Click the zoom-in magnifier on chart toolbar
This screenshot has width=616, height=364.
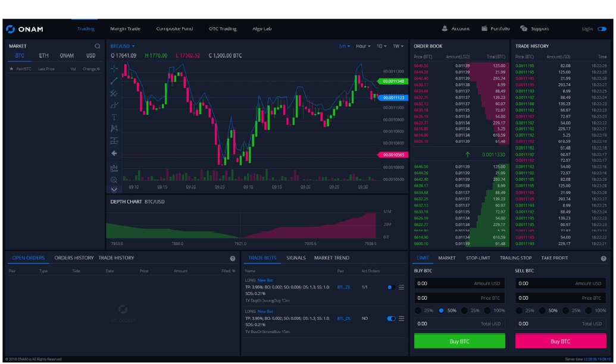coord(114,180)
